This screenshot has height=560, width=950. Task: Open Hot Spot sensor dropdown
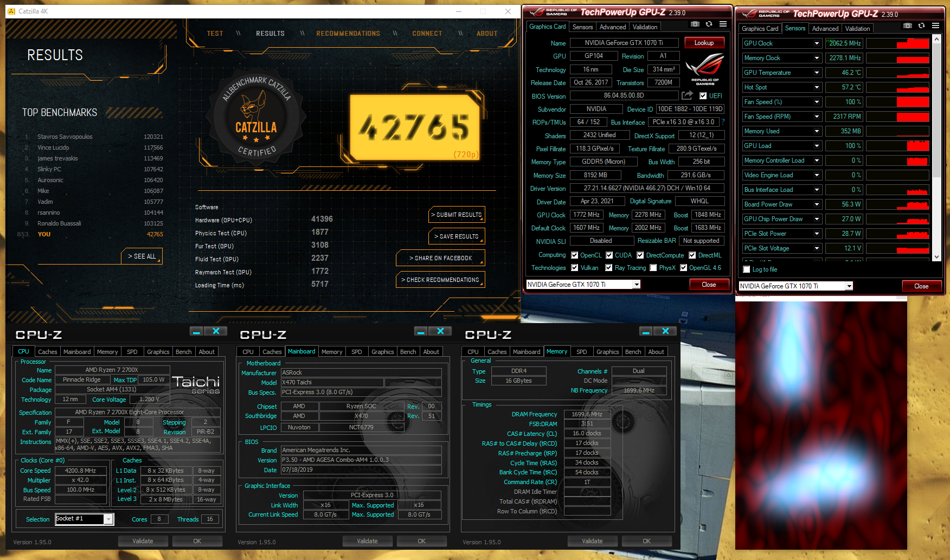click(x=817, y=87)
